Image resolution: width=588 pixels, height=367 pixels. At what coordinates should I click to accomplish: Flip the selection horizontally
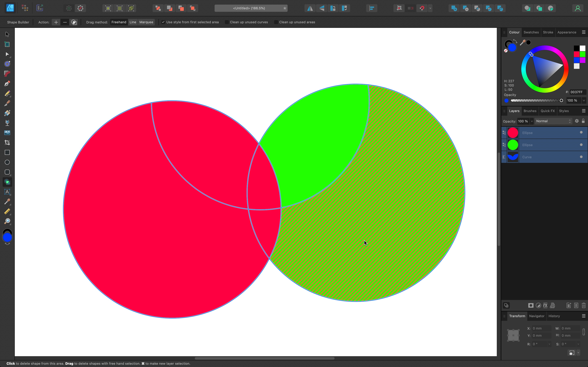tap(310, 8)
